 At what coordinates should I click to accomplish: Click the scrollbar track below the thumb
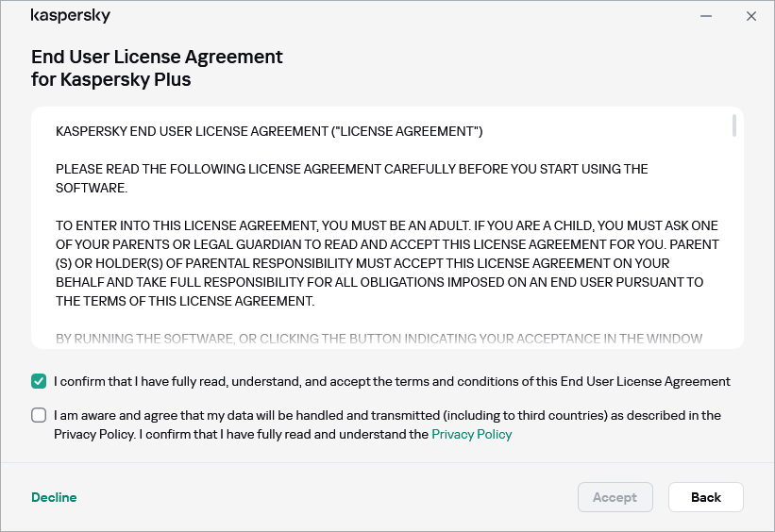click(734, 245)
